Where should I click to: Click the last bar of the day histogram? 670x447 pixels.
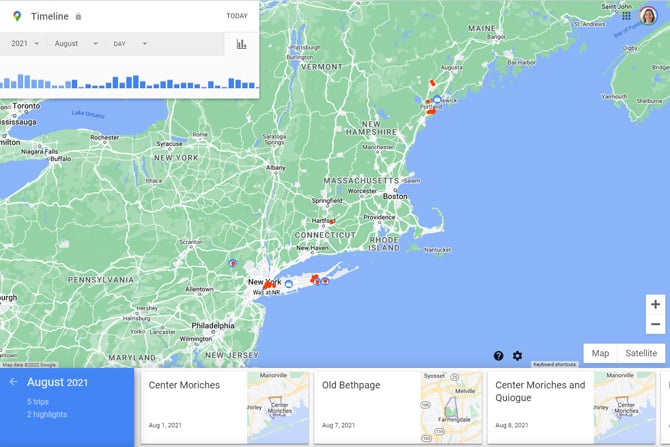click(257, 87)
